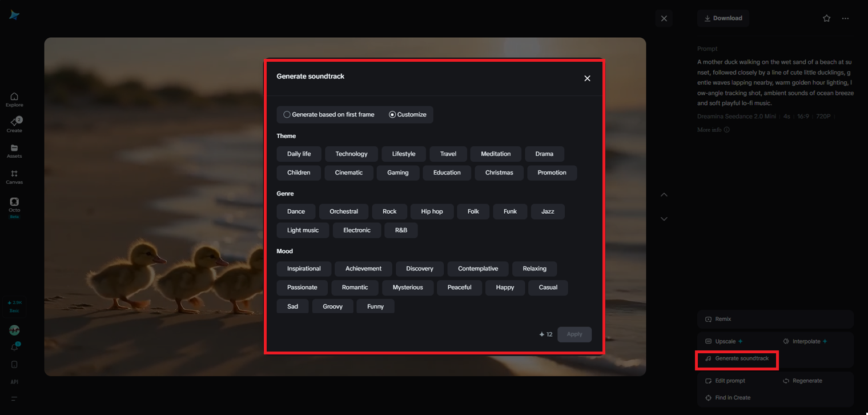Click the Remix option

pos(775,319)
